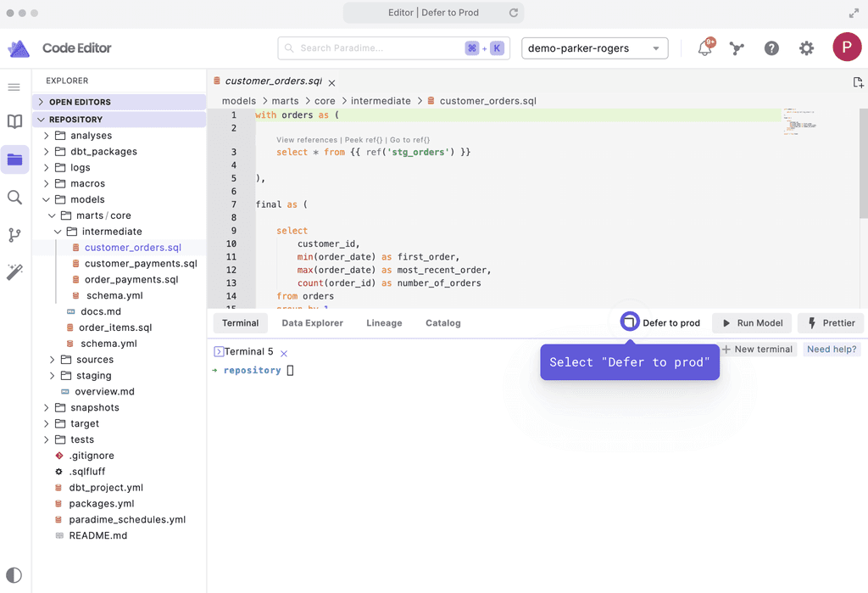This screenshot has height=593, width=868.
Task: Open the Lineage tab
Action: click(x=384, y=322)
